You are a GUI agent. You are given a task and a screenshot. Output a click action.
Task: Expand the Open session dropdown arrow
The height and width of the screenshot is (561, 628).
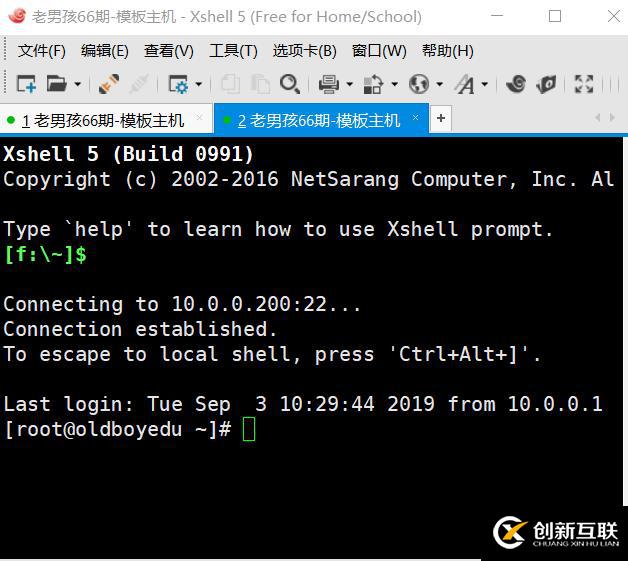tap(78, 84)
